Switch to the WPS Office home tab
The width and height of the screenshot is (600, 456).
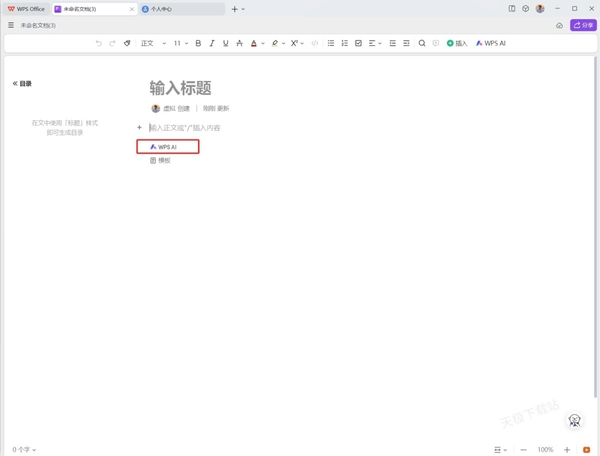click(26, 9)
